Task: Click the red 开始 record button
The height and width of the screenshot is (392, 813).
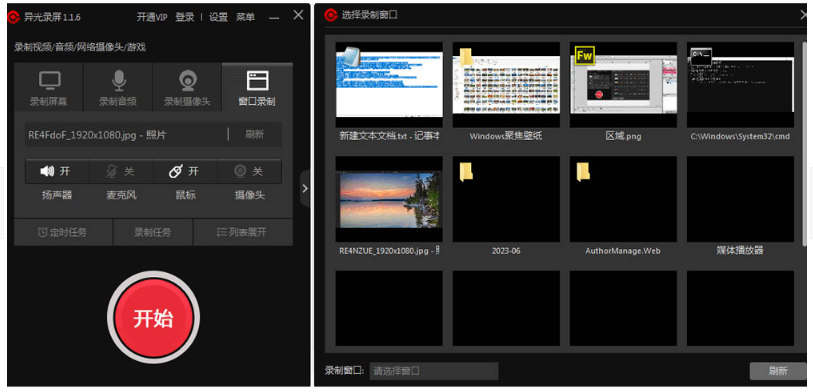Action: pos(153,318)
